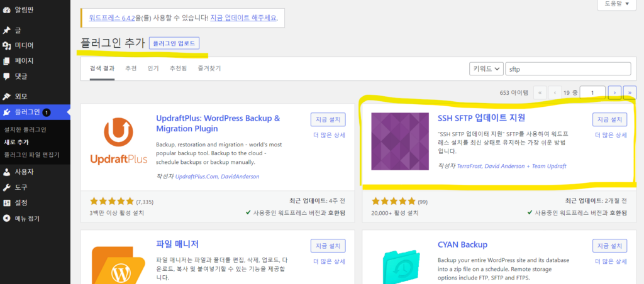Click the teal CYAN Backup folder icon
644x284 pixels.
[x=400, y=267]
